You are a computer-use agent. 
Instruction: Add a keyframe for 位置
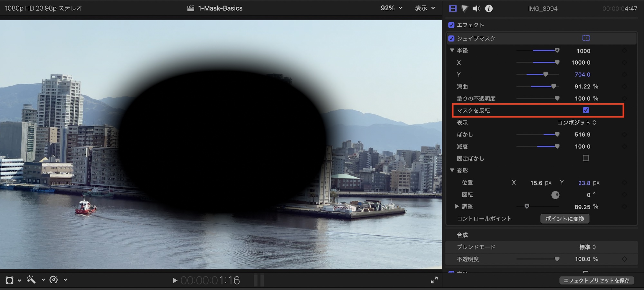tap(624, 182)
